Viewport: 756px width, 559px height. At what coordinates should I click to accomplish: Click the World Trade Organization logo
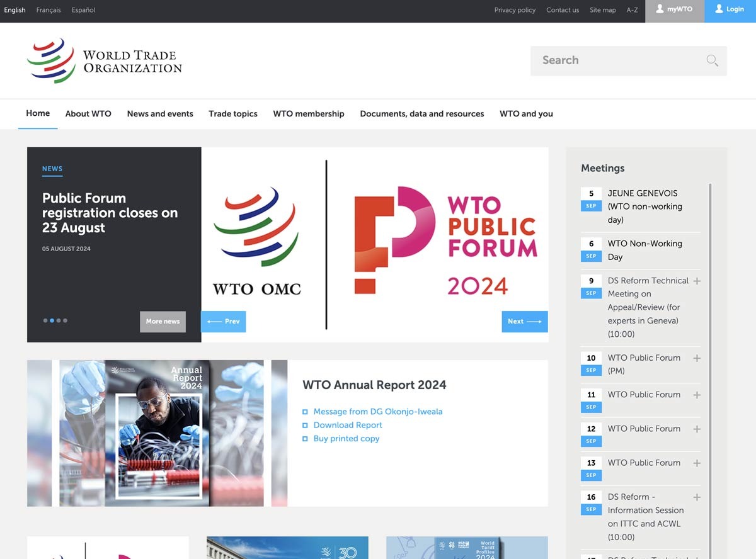click(105, 61)
